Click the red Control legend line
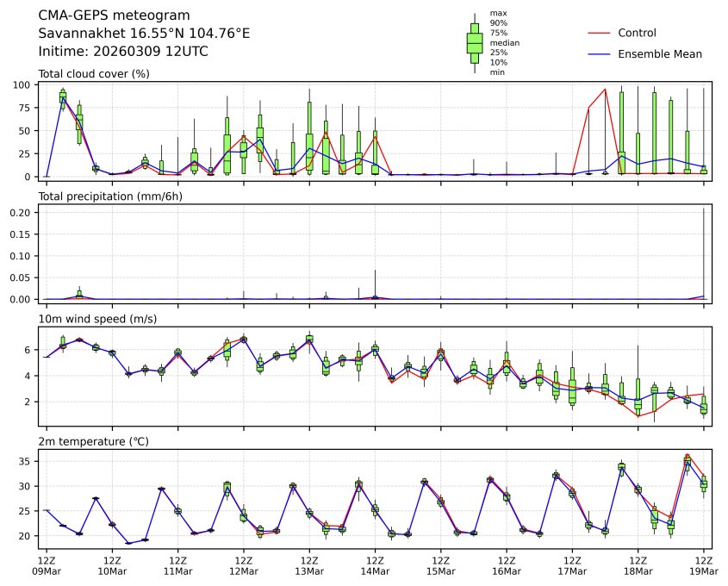 coord(599,33)
